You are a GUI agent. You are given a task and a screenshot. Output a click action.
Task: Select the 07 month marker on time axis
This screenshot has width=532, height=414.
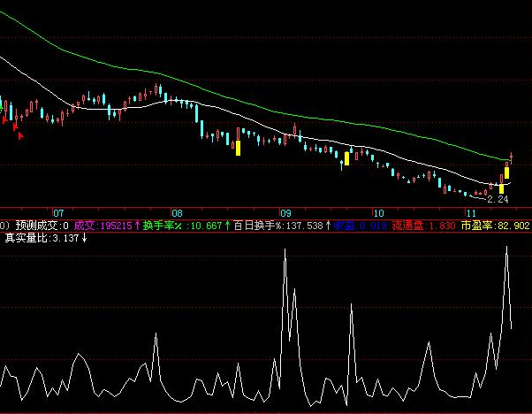point(58,213)
